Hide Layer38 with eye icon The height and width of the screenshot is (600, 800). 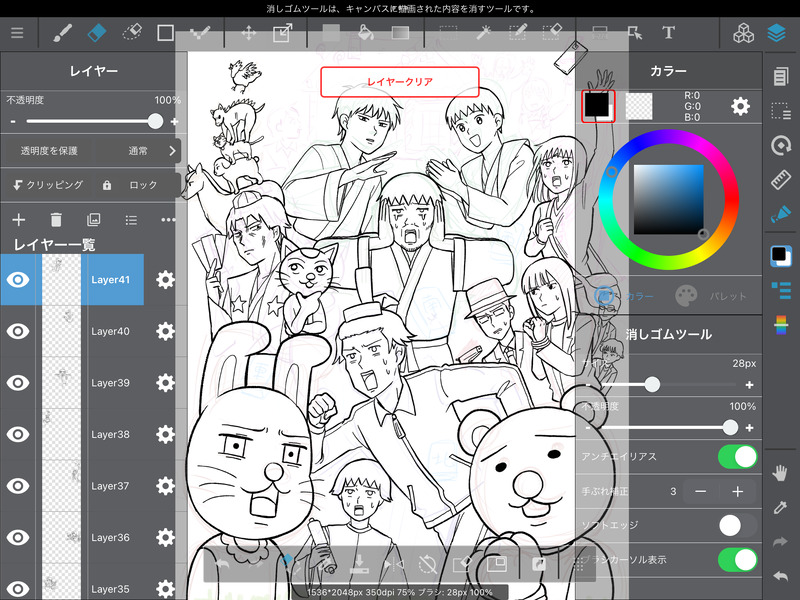[x=18, y=434]
